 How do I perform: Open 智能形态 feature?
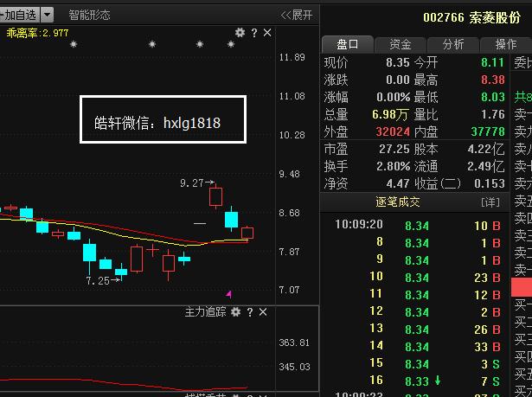[x=89, y=15]
